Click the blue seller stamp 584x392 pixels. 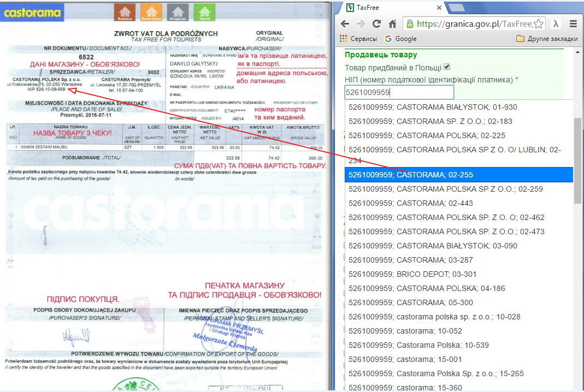230,333
